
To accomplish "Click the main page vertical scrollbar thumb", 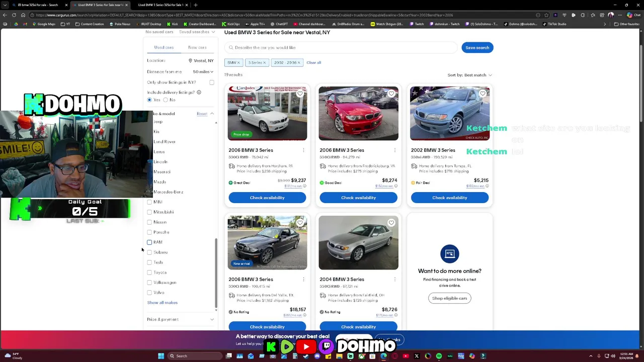I will [641, 83].
